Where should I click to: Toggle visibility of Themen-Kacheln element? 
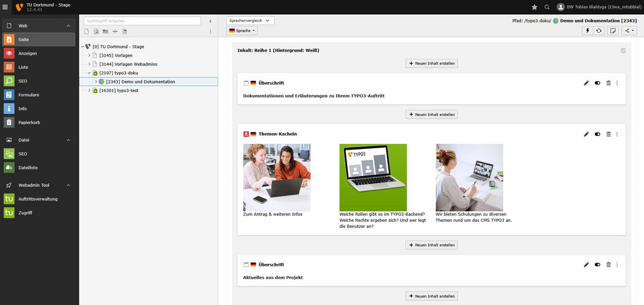point(597,134)
